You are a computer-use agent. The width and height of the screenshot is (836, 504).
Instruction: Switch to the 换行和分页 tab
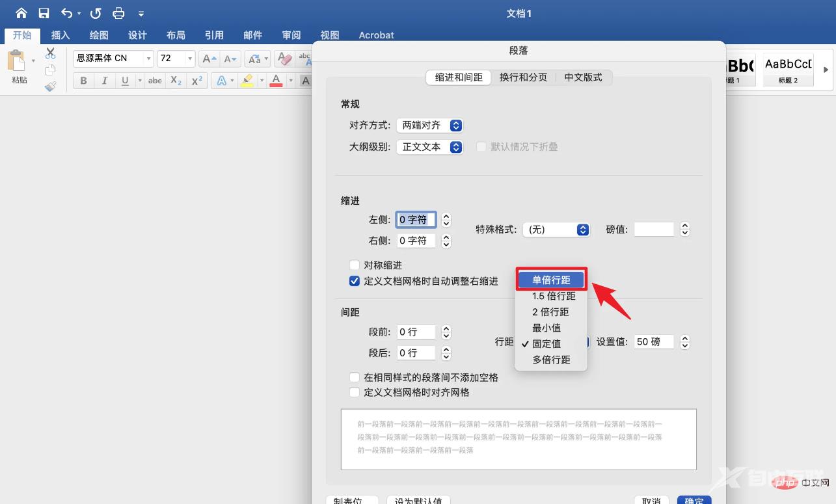[523, 77]
